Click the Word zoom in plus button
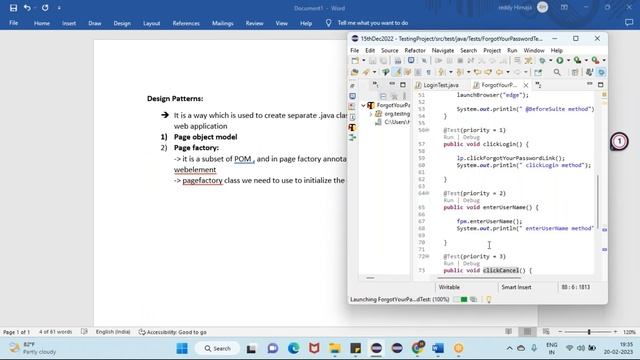The width and height of the screenshot is (640, 360). (x=616, y=332)
